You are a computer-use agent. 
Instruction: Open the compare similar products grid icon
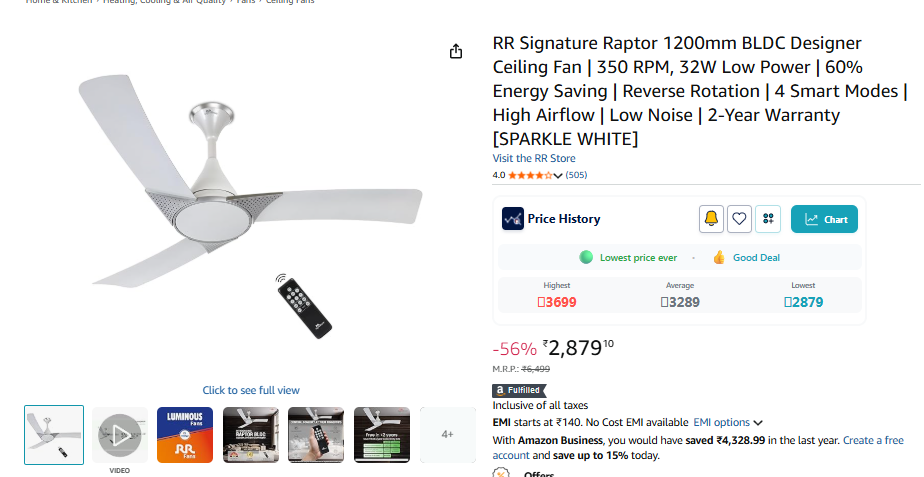tap(768, 219)
